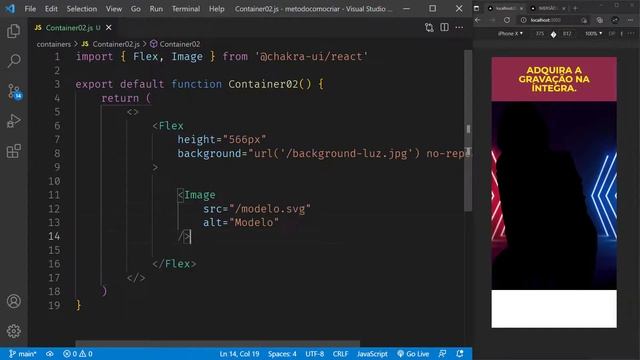The height and width of the screenshot is (360, 640).
Task: Change line ending via 'CRLF'
Action: [x=340, y=354]
